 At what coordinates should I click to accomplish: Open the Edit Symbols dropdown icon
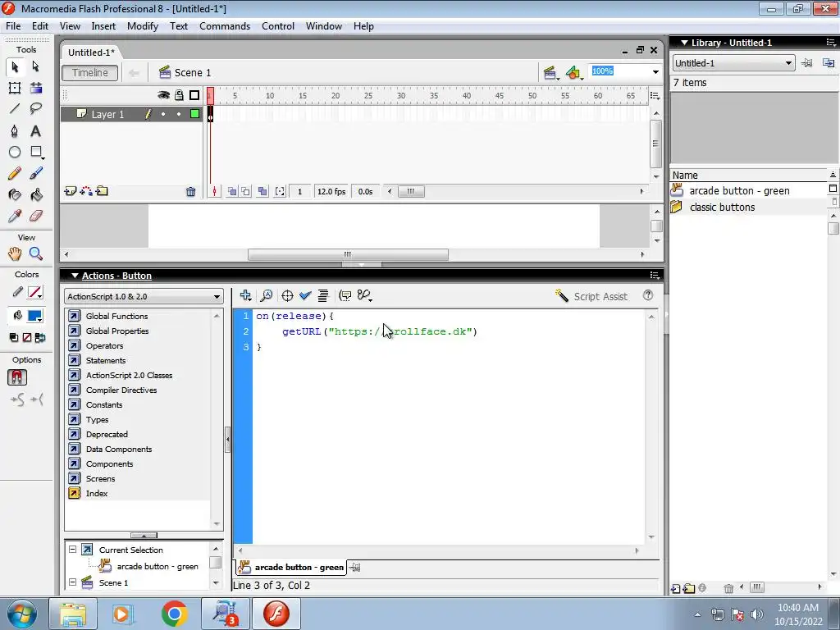(574, 73)
